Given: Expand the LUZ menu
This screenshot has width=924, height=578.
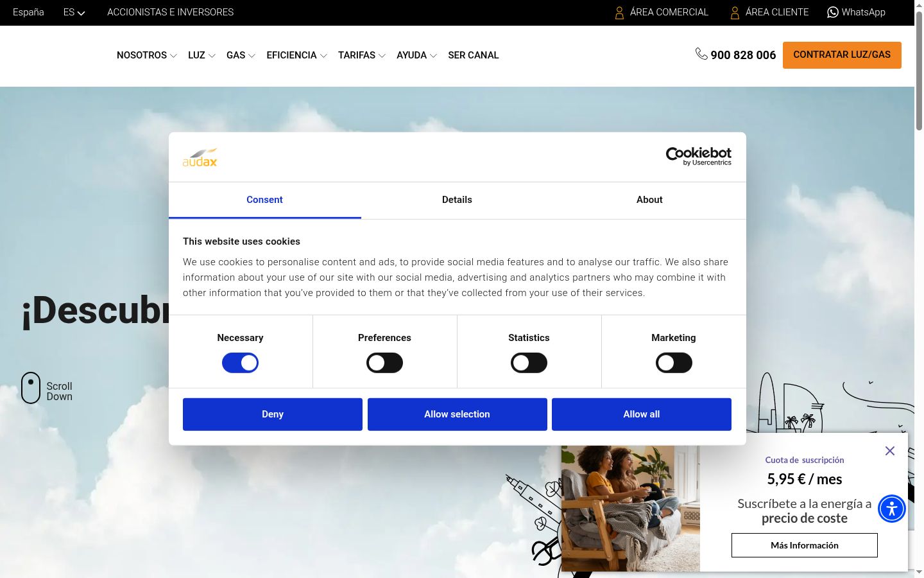Looking at the screenshot, I should click(x=201, y=55).
